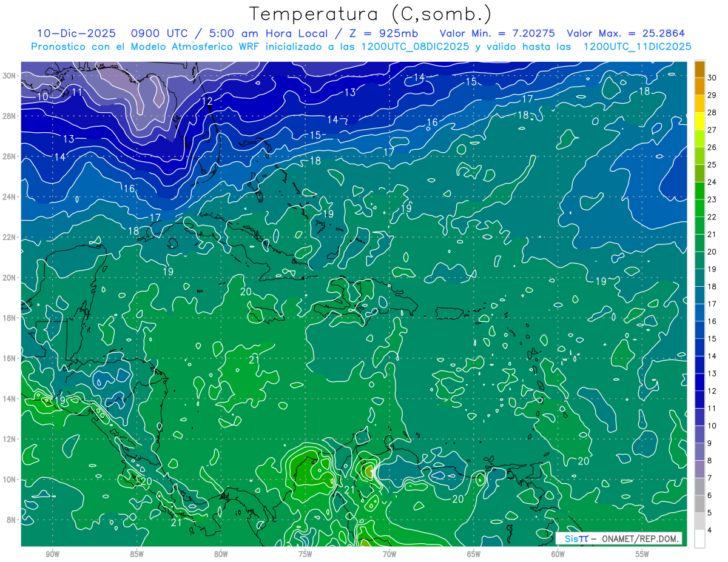Click the 8N latitude axis label
This screenshot has height=562, width=728.
12,520
